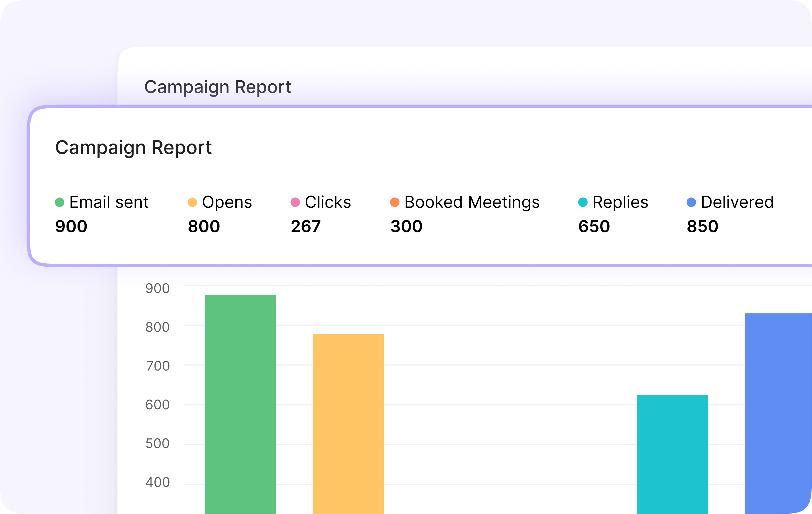
Task: Click the Replies value 650
Action: (594, 226)
